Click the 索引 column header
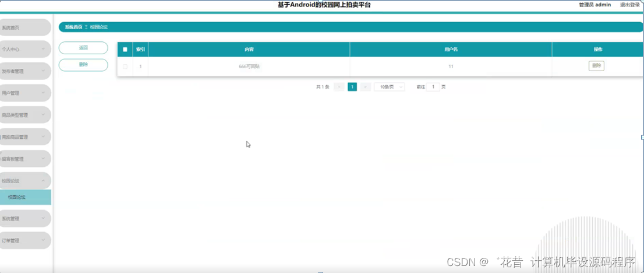The width and height of the screenshot is (644, 273). click(140, 50)
